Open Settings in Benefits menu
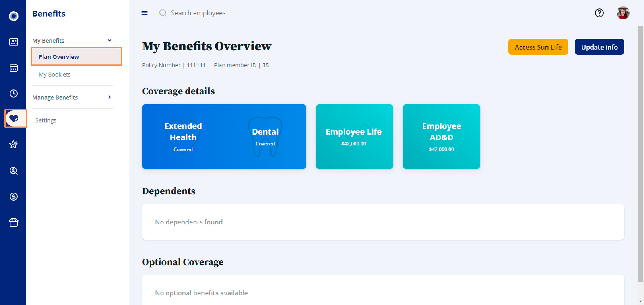This screenshot has width=644, height=305. pyautogui.click(x=46, y=120)
